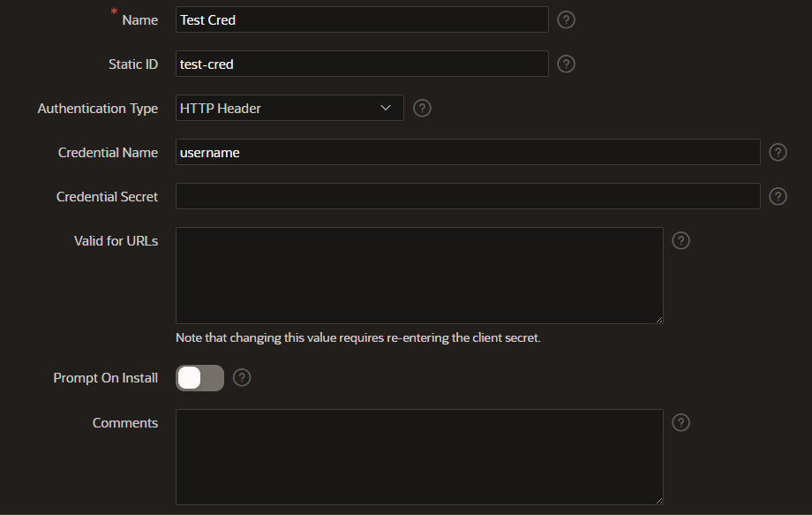This screenshot has width=812, height=515.
Task: Show help for Credential Secret
Action: point(778,196)
